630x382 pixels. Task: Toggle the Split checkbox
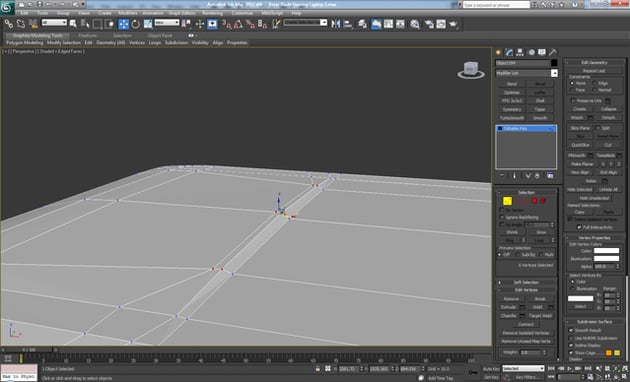coord(598,128)
